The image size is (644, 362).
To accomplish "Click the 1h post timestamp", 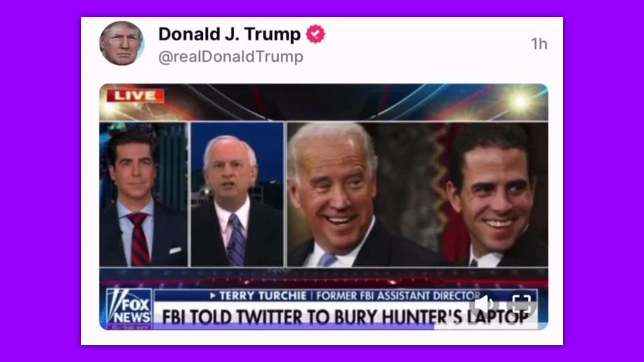I will 539,44.
